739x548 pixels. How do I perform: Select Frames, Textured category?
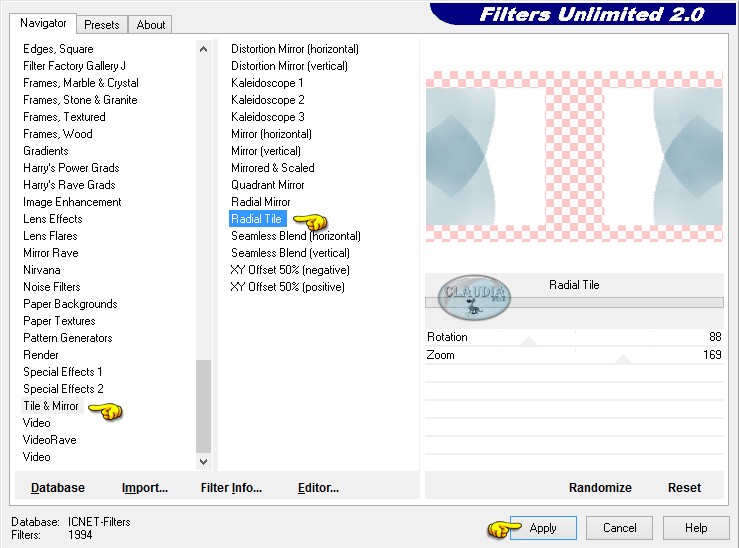(64, 117)
